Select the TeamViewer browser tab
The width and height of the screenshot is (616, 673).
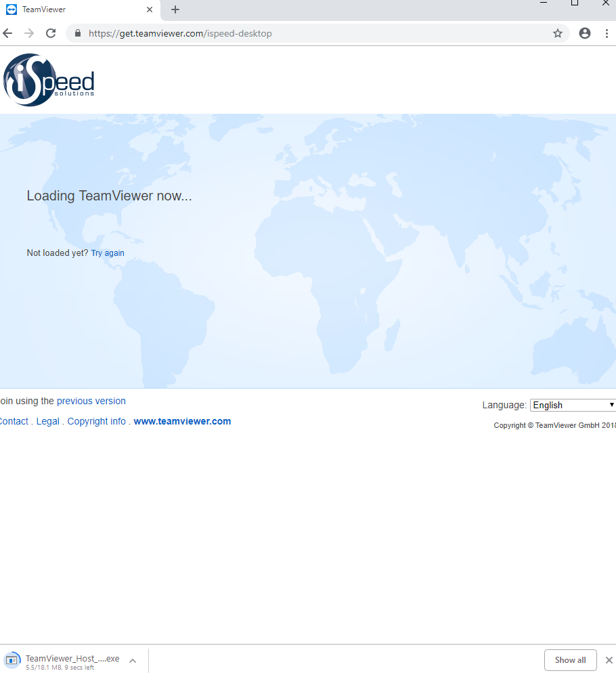(80, 9)
